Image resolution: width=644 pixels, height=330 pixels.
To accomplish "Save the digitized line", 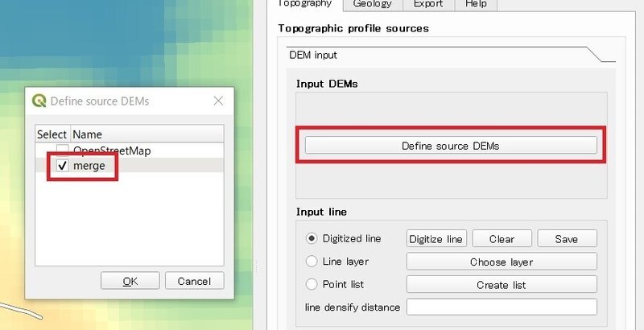I will pyautogui.click(x=567, y=238).
